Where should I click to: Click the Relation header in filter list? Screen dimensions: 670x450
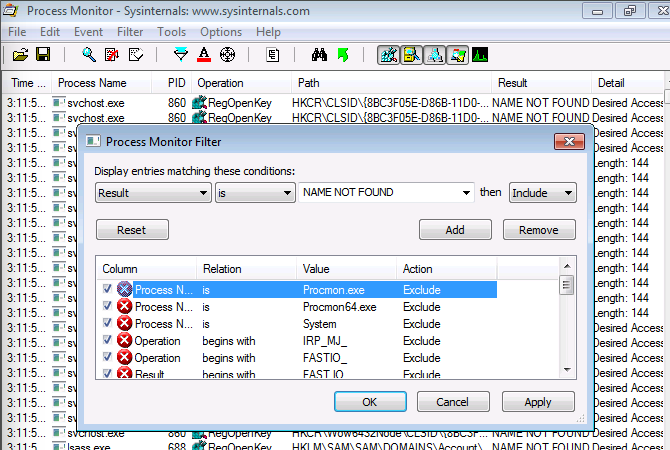click(x=246, y=269)
